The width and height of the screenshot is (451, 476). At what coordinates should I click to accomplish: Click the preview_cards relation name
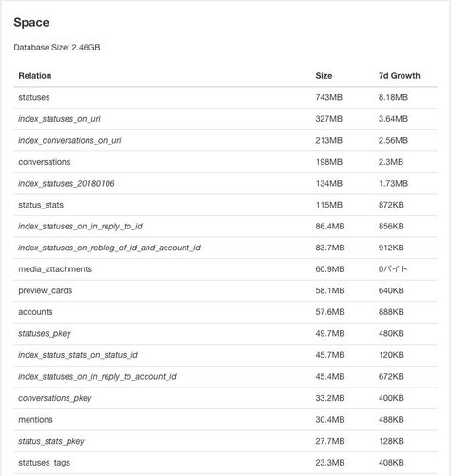pos(46,290)
